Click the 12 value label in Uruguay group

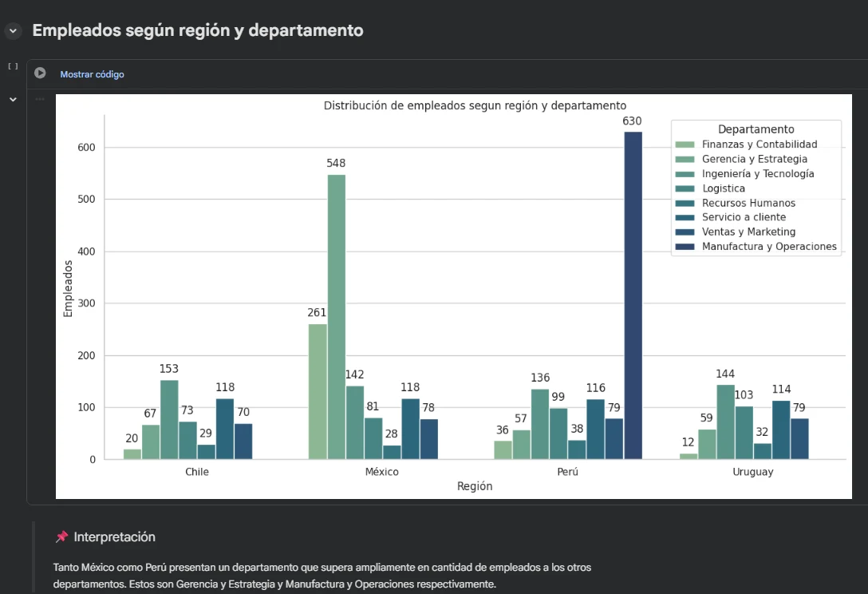pyautogui.click(x=688, y=442)
